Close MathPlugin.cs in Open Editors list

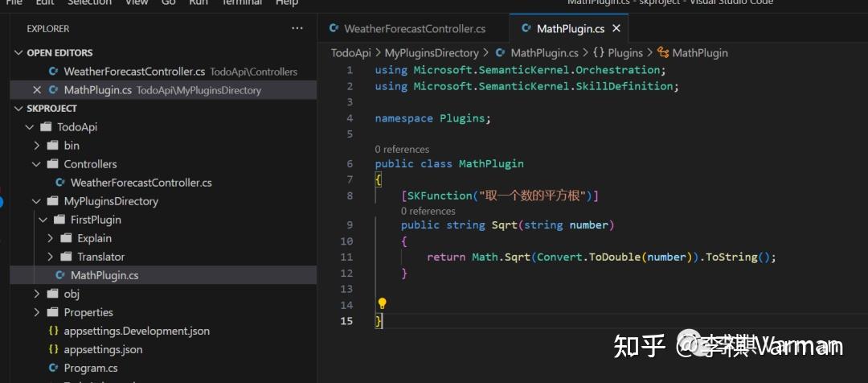click(36, 90)
